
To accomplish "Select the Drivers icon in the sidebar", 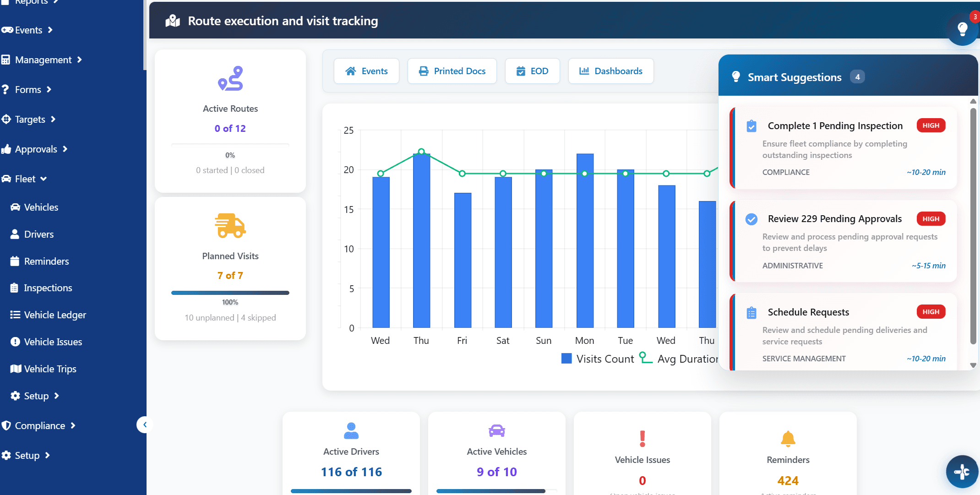I will (15, 234).
